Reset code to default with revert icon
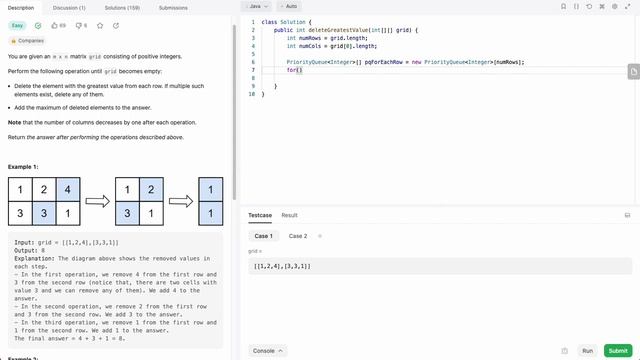Viewport: 640px width, 360px height. [x=589, y=7]
